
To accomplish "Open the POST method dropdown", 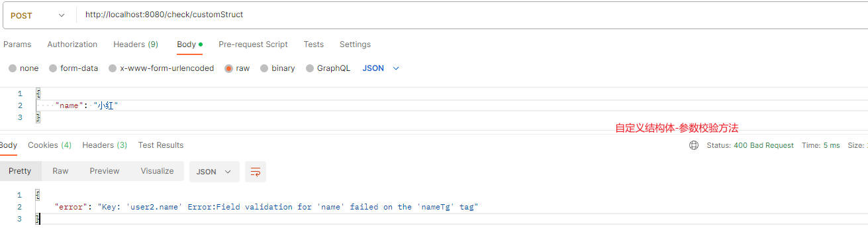I will pyautogui.click(x=38, y=15).
